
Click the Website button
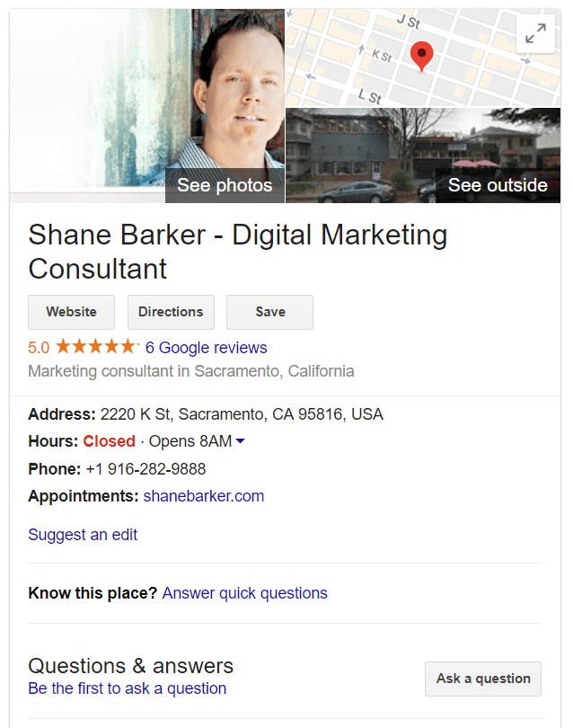(72, 312)
